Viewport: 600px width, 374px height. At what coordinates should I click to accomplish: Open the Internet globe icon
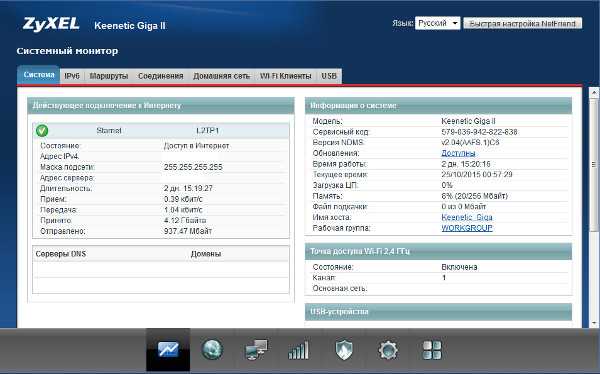point(212,350)
